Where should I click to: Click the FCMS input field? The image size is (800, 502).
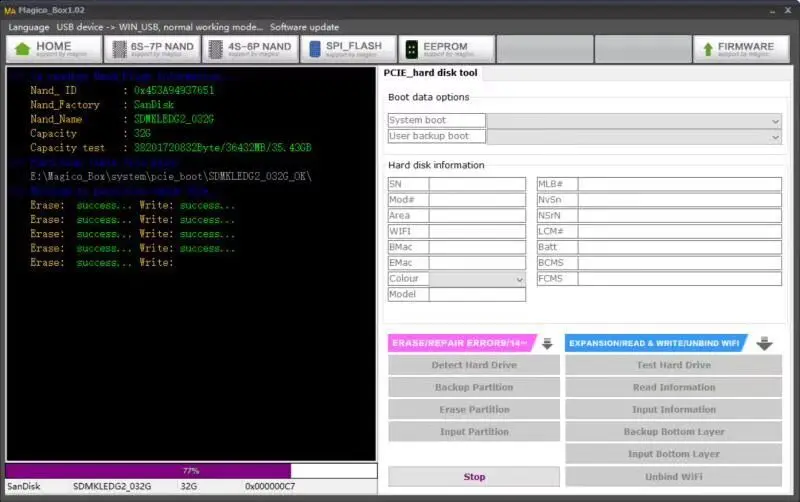tap(680, 279)
